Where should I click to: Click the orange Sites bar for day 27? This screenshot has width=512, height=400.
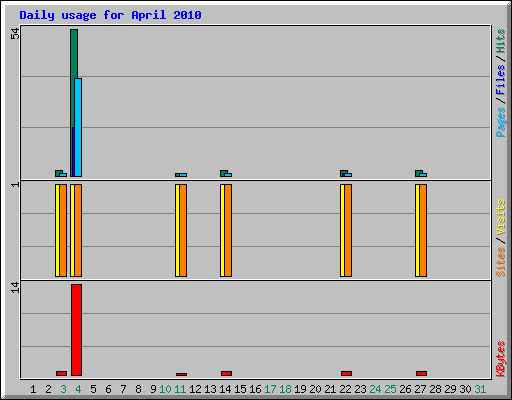coord(423,230)
